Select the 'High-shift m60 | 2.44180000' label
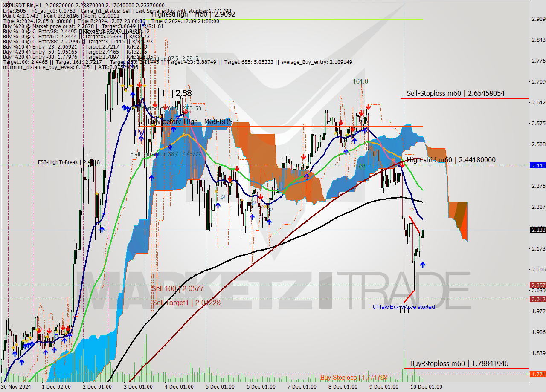 click(x=451, y=160)
